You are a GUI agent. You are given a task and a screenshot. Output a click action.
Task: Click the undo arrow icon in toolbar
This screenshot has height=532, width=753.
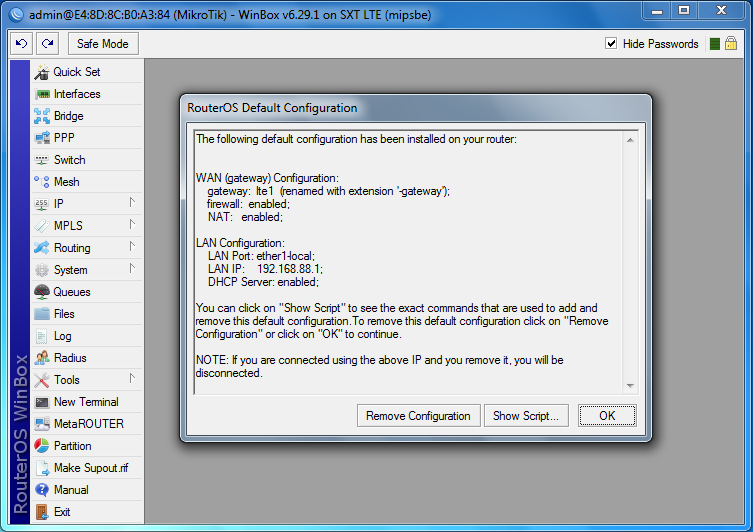coord(22,44)
